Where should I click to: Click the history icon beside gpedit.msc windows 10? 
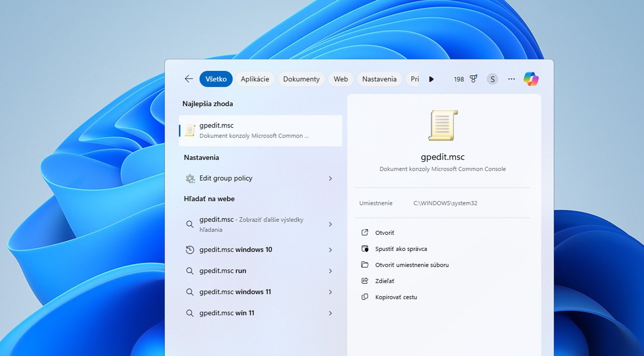point(190,250)
